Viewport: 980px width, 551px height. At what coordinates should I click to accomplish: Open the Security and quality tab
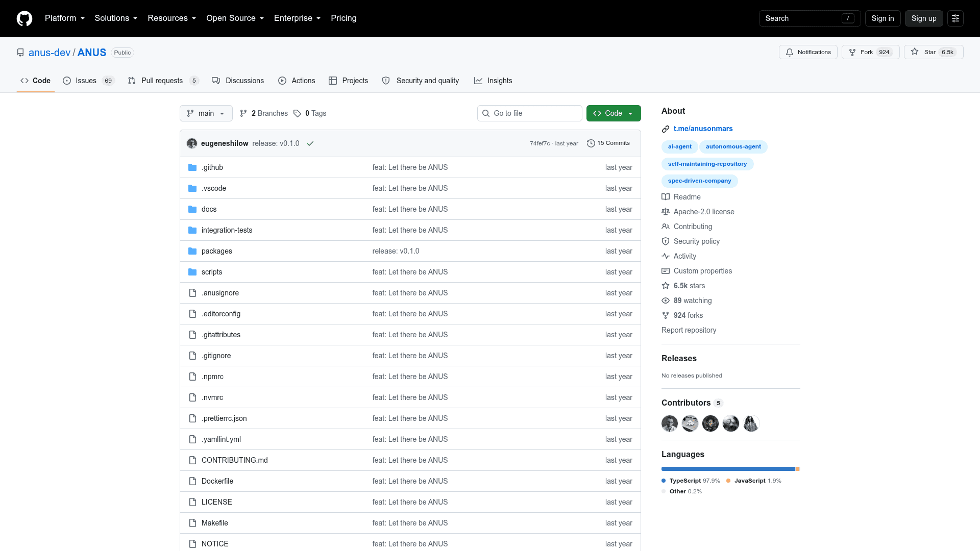point(421,81)
